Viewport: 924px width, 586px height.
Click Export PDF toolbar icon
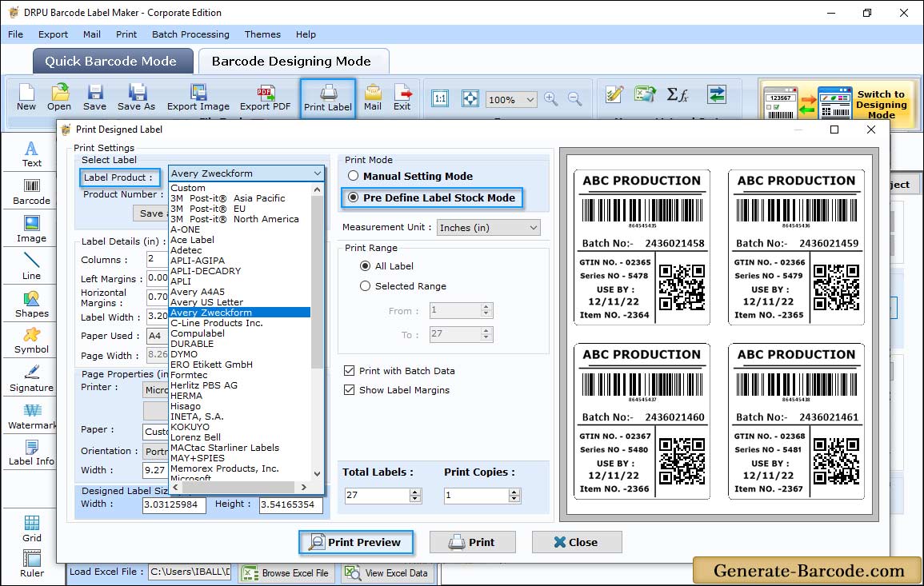click(x=265, y=98)
